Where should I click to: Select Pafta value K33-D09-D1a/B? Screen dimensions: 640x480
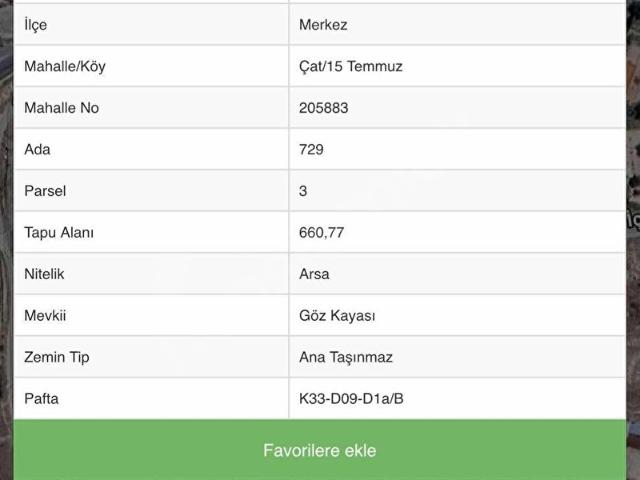click(x=351, y=399)
